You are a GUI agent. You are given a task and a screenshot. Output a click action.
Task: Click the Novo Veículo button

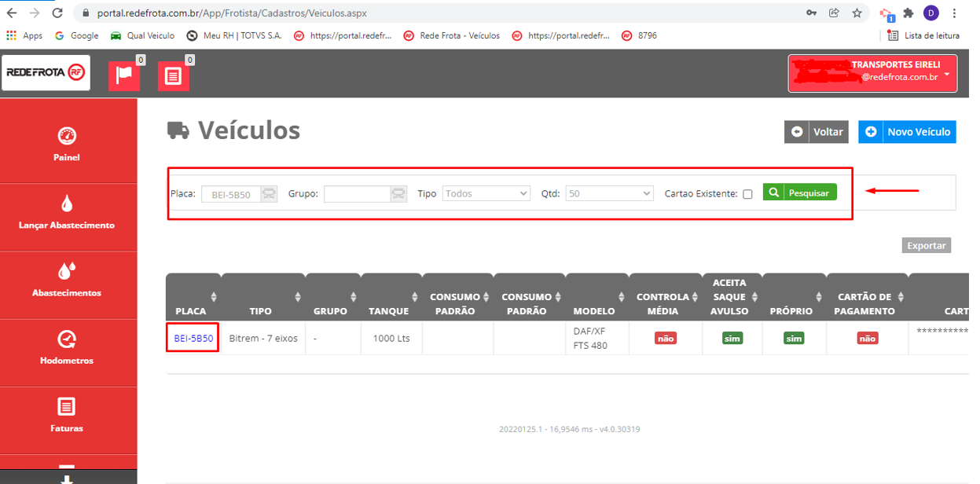pos(908,132)
